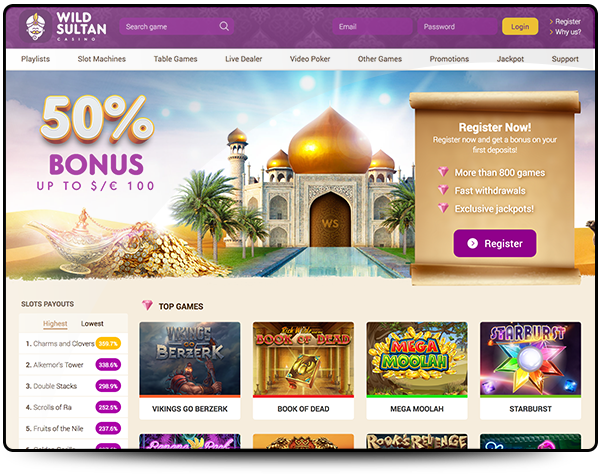This screenshot has height=474, width=600.
Task: Open the Starburst game thumbnail
Action: tap(530, 358)
